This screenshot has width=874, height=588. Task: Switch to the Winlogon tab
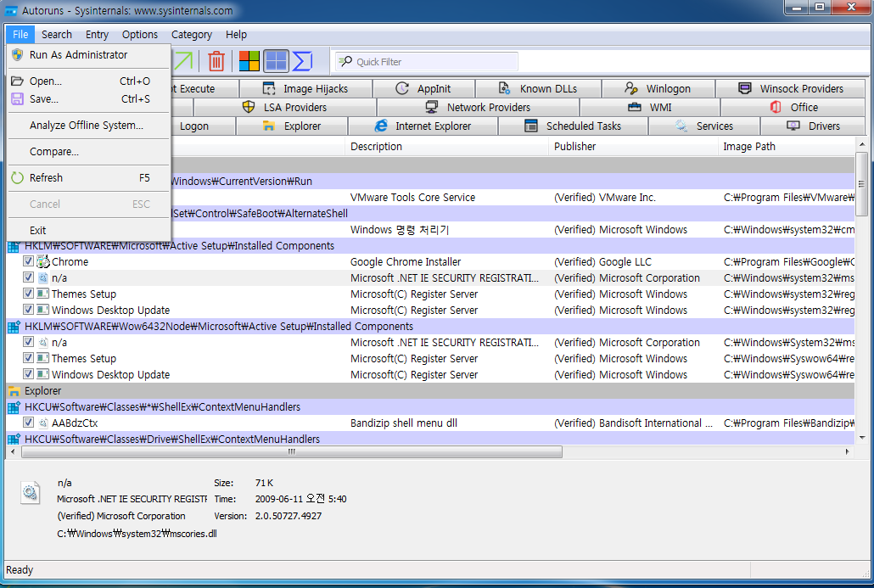pos(658,88)
